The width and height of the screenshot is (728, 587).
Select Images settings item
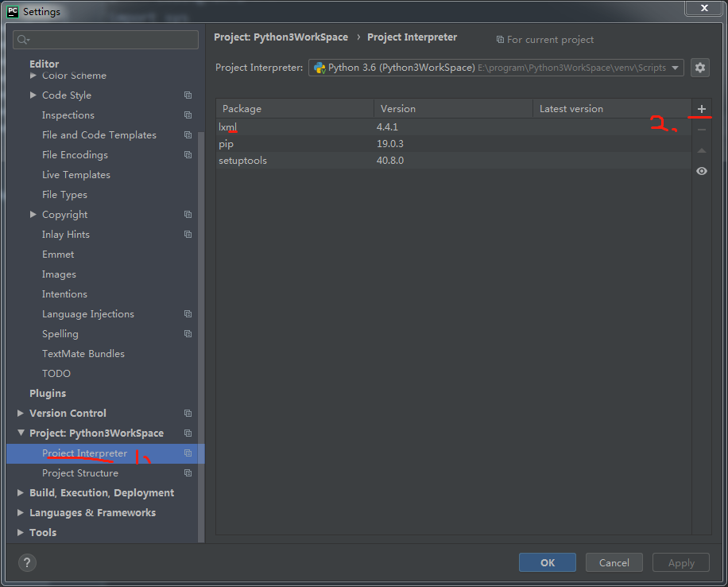(59, 274)
